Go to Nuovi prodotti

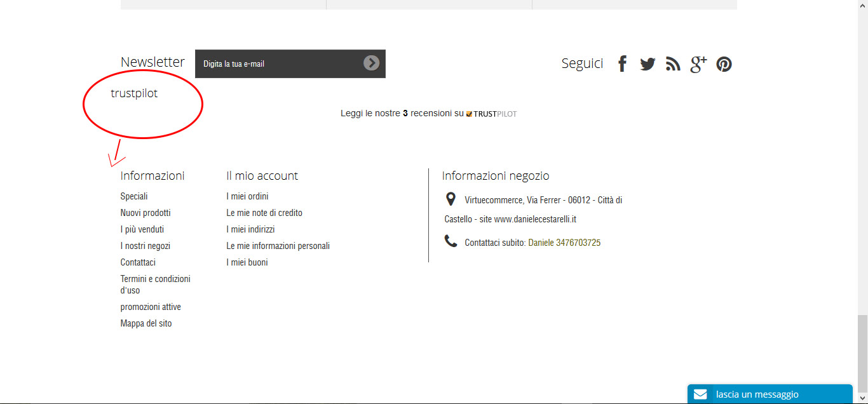pos(146,213)
